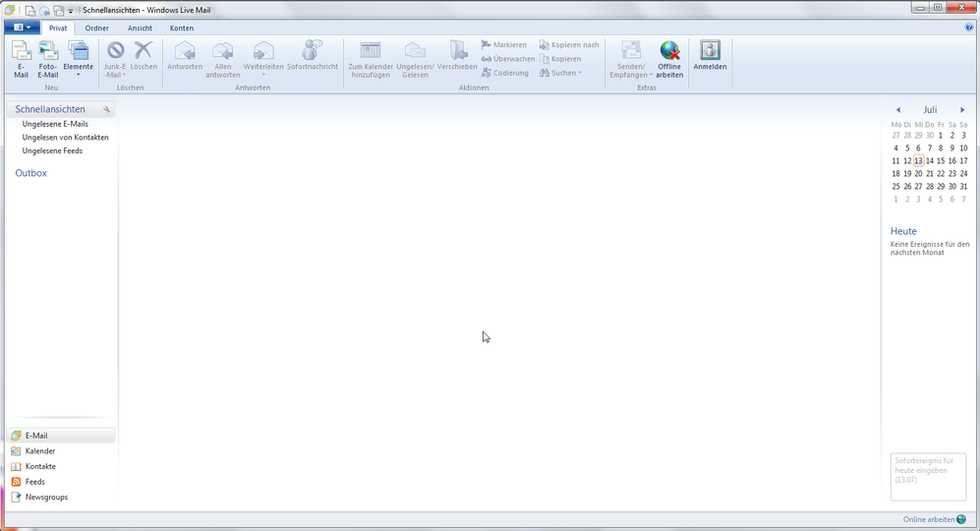Create a new E-Mail message

[22, 59]
